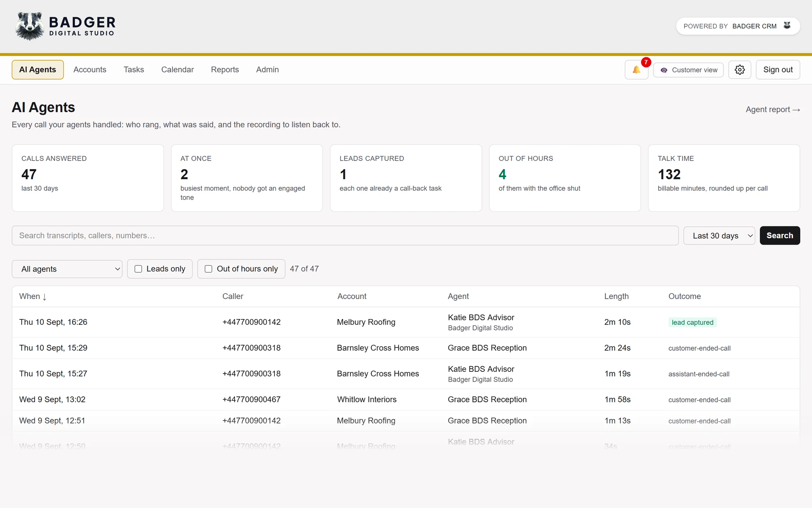Click Melbury Roofing in the 16:26 row
The height and width of the screenshot is (508, 812).
pyautogui.click(x=366, y=322)
